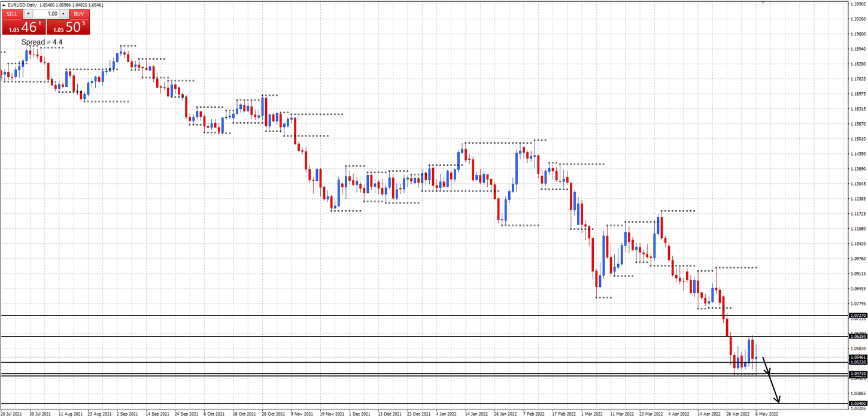Click the 1.13690 price scale value

[x=858, y=169]
